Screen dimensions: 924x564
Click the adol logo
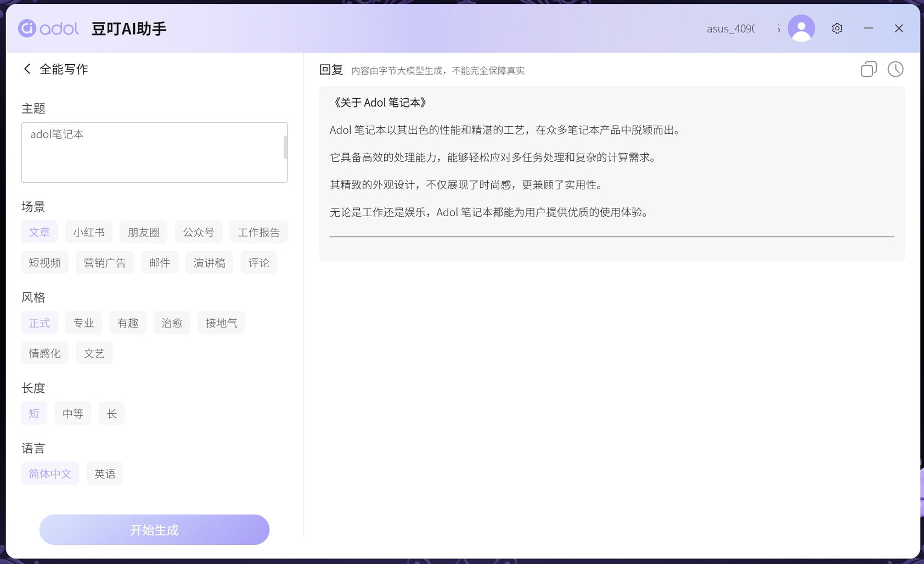click(48, 29)
